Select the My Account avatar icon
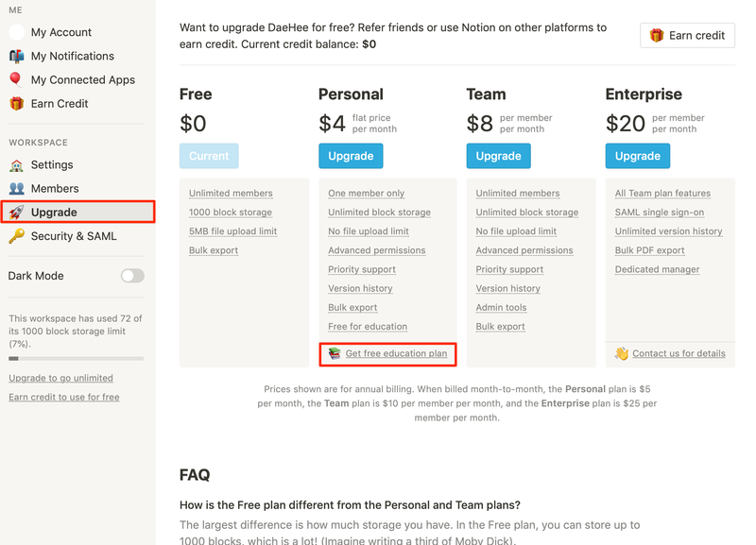Screen dimensions: 756x545 [x=15, y=32]
